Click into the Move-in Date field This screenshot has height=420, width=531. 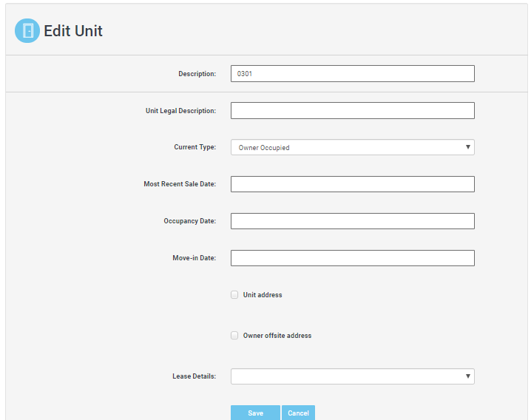pos(352,258)
